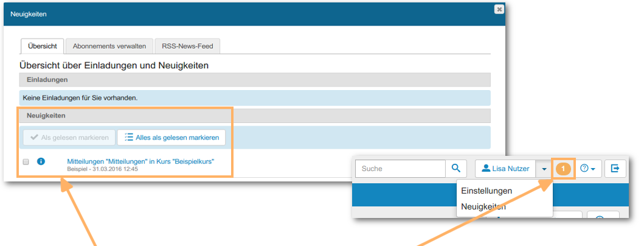Click the blue info icon beside the message

click(x=41, y=161)
